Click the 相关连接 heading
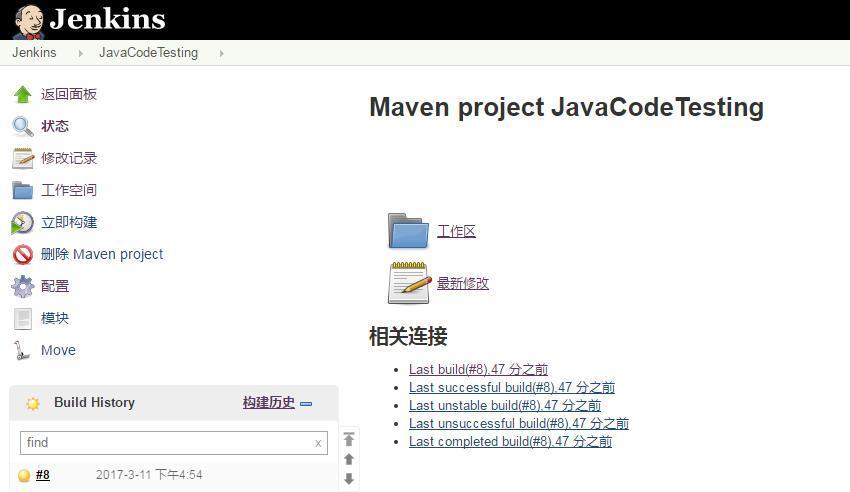This screenshot has height=492, width=850. point(408,336)
